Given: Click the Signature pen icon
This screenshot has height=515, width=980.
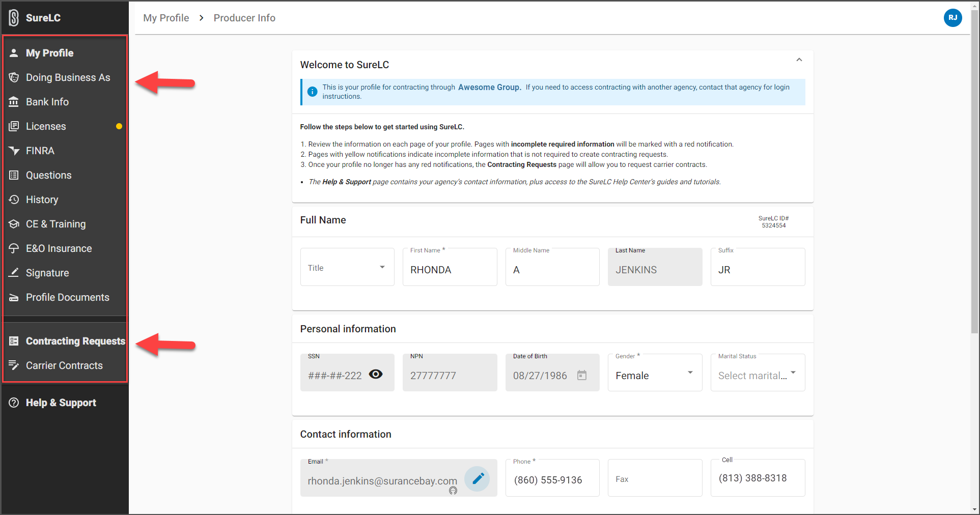Looking at the screenshot, I should (x=14, y=273).
